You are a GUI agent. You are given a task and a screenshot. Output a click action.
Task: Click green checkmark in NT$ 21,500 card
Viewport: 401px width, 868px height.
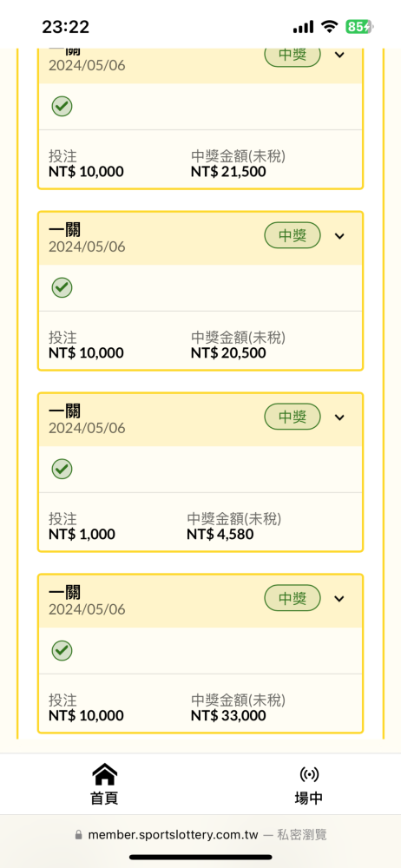pyautogui.click(x=62, y=106)
